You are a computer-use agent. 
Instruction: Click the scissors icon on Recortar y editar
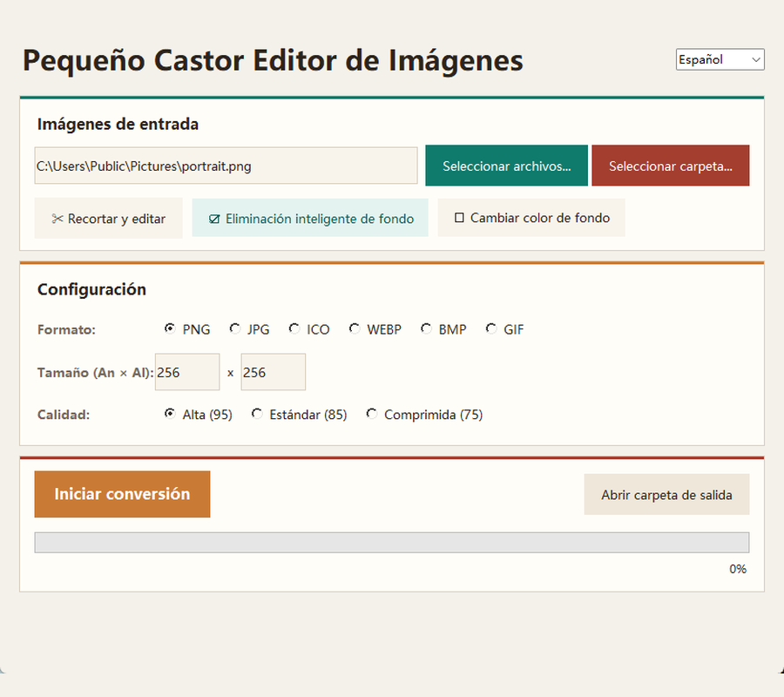57,219
